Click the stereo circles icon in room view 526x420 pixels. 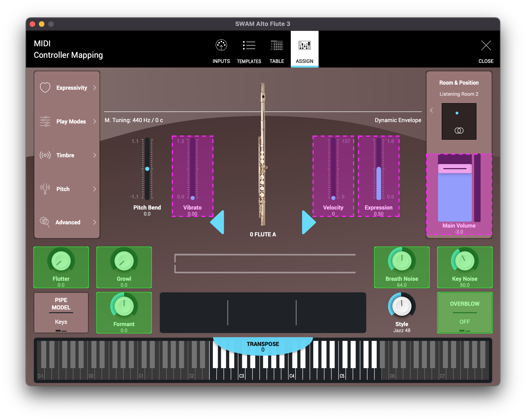(459, 131)
